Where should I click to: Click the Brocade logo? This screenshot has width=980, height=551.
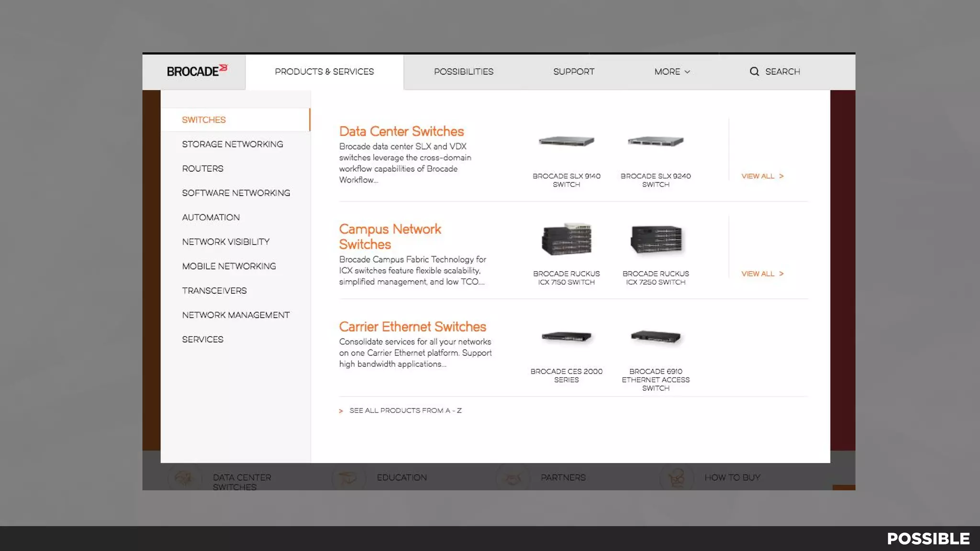(197, 71)
